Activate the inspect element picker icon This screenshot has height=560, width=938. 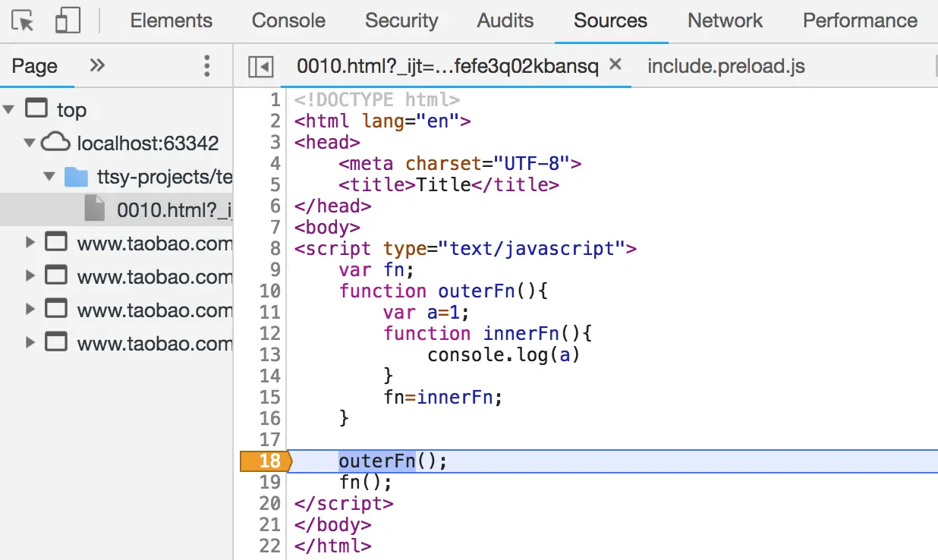pos(24,21)
